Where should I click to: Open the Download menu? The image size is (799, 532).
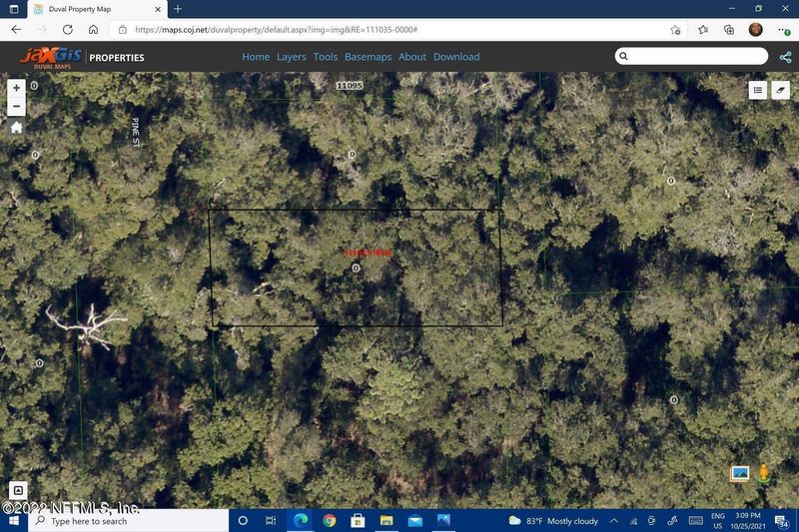[x=456, y=57]
